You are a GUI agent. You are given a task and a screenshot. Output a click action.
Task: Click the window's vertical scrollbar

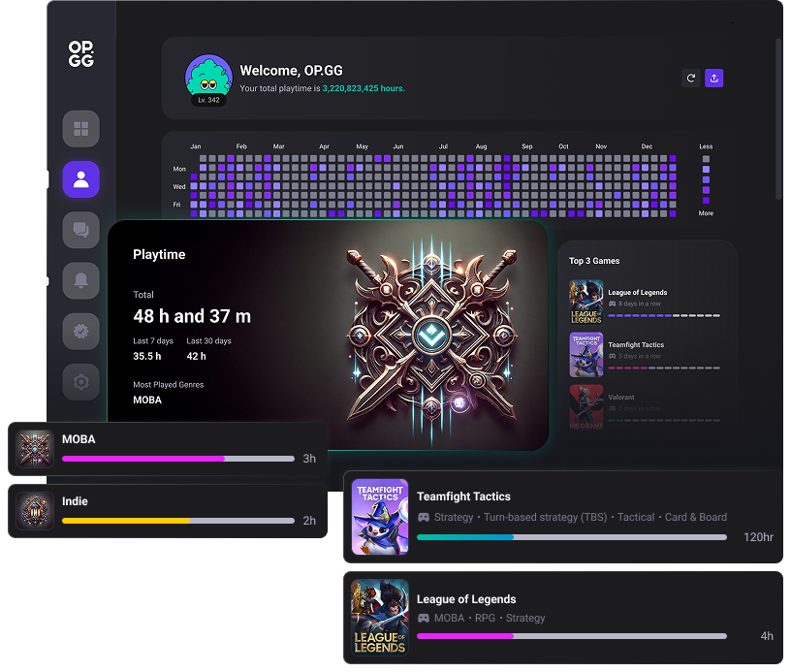pyautogui.click(x=777, y=118)
